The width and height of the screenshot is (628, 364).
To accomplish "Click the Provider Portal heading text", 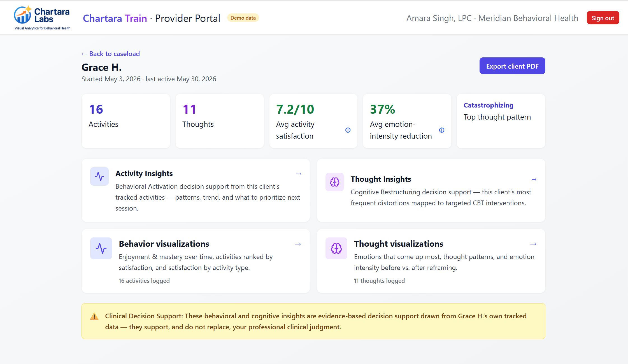I will click(187, 18).
